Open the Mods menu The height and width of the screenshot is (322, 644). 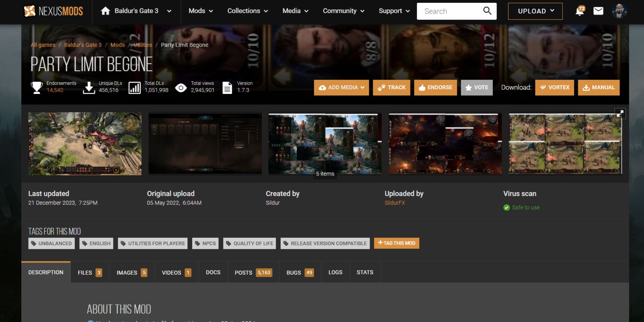(201, 11)
